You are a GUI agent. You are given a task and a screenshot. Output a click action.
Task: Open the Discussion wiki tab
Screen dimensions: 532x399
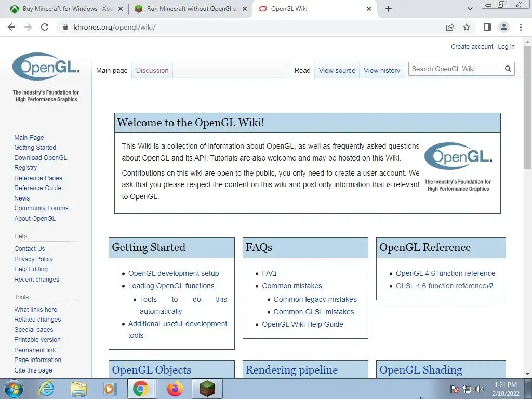(x=152, y=70)
